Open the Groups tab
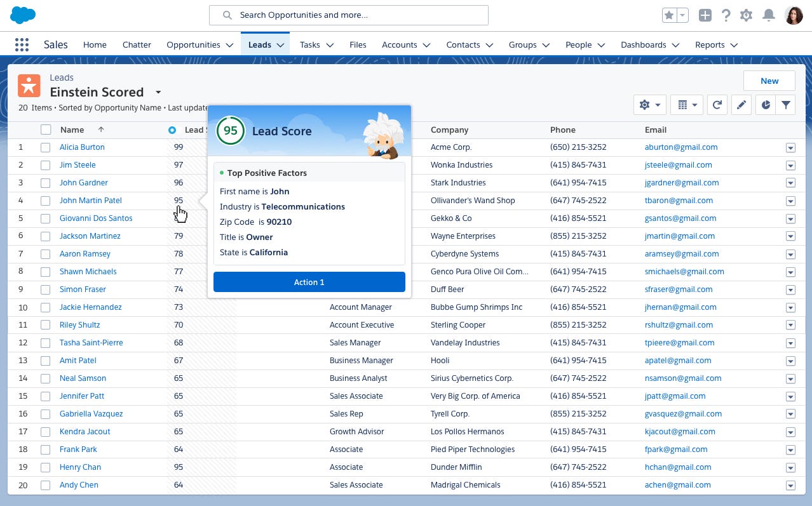812x506 pixels. [x=523, y=45]
